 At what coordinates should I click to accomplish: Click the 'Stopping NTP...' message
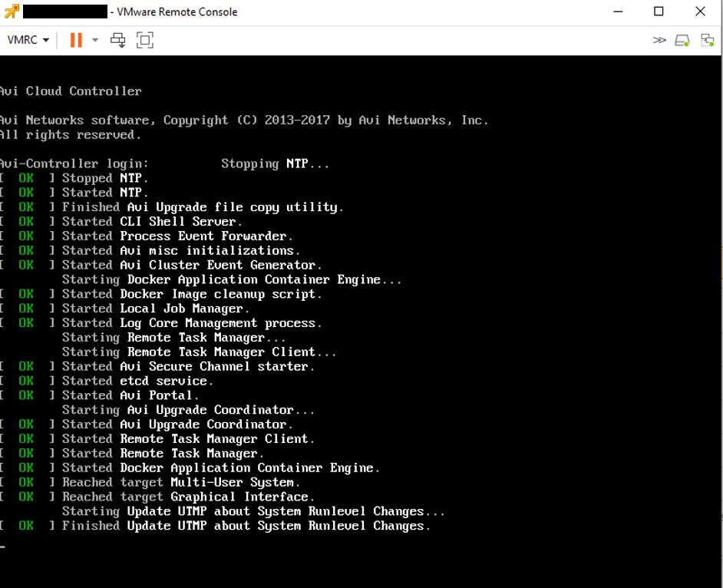[276, 164]
